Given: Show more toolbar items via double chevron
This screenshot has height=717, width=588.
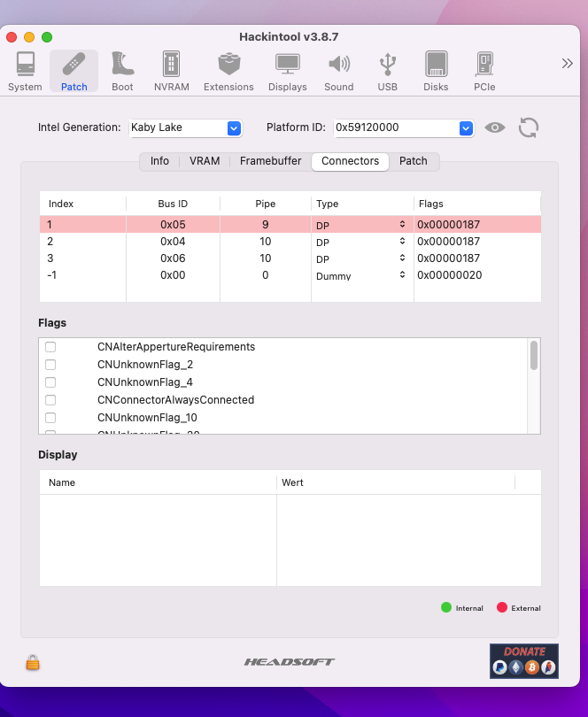Looking at the screenshot, I should pos(567,64).
